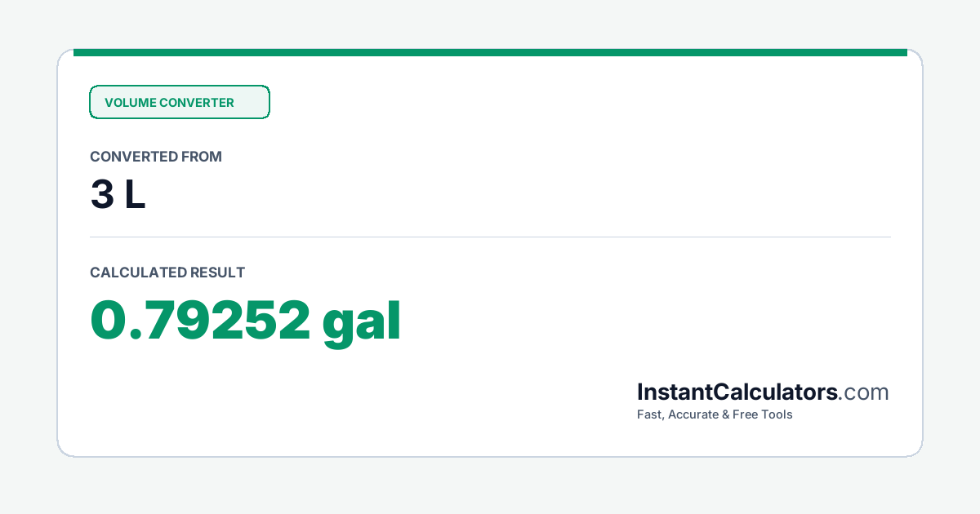Viewport: 980px width, 514px height.
Task: Click the word VOLUME inside the badge
Action: tap(130, 103)
